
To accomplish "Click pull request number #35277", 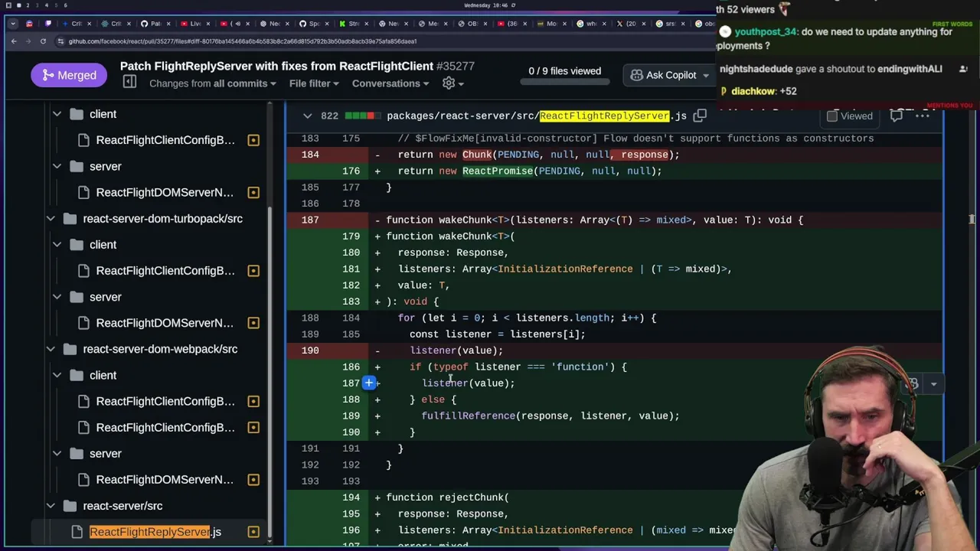I will pyautogui.click(x=456, y=66).
